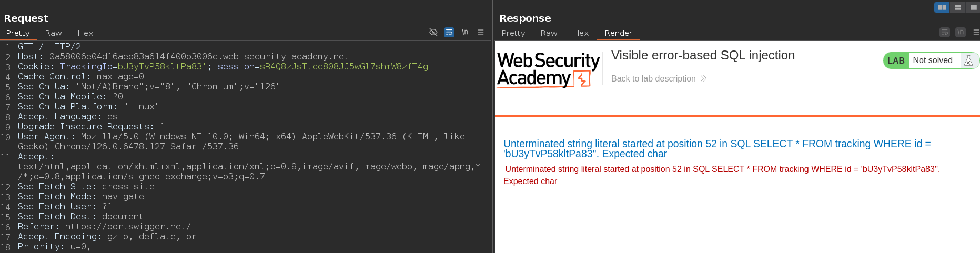Switch to side-by-side layout view
Image resolution: width=980 pixels, height=253 pixels.
942,7
